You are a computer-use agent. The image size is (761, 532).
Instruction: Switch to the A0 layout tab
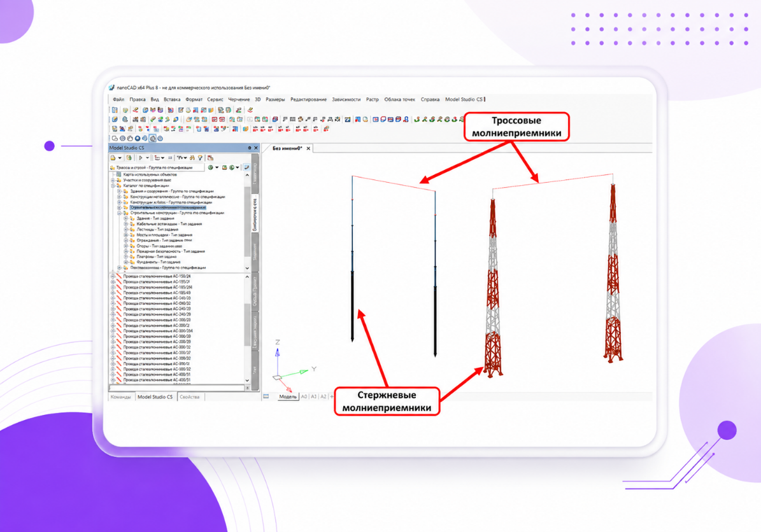click(x=304, y=396)
